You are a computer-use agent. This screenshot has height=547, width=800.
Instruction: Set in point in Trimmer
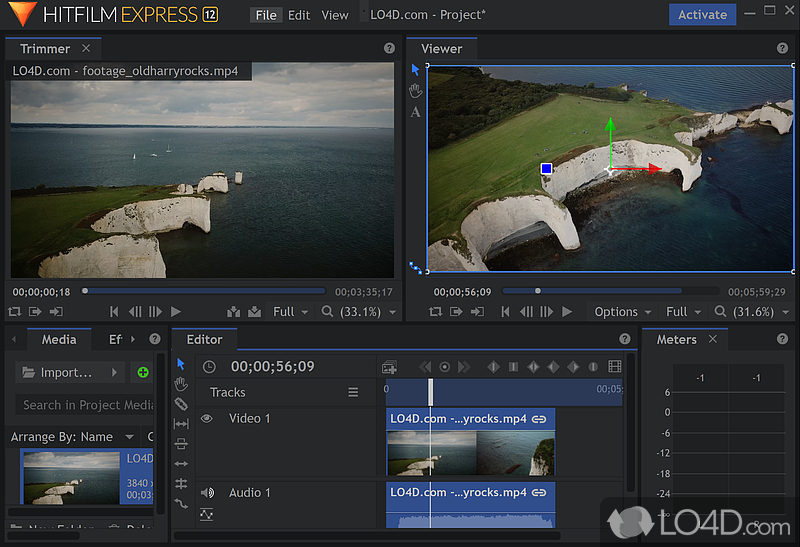click(35, 312)
